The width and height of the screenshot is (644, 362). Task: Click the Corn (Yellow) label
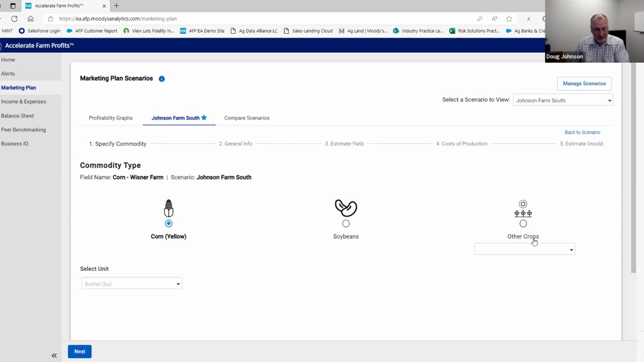coord(169,237)
